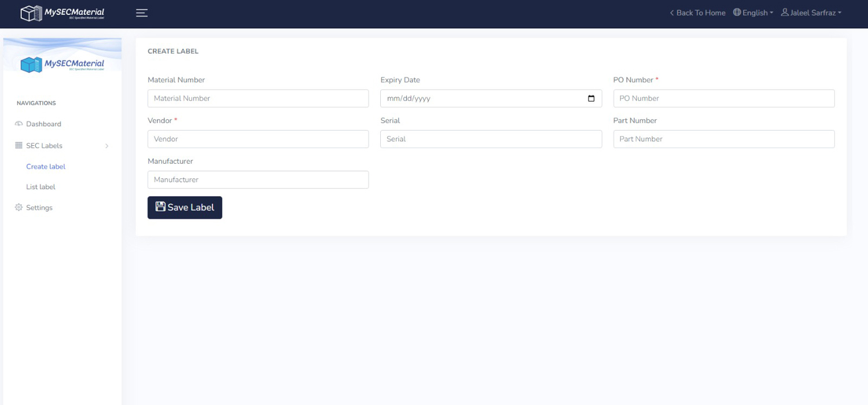The image size is (868, 405).
Task: Click the sidebar MySECMaterial banner logo
Action: [x=62, y=64]
